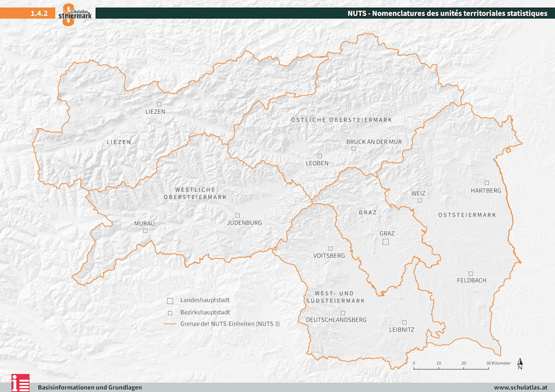Select the Feldbach town marker
Viewport: 555px width, 392px height.
(470, 273)
